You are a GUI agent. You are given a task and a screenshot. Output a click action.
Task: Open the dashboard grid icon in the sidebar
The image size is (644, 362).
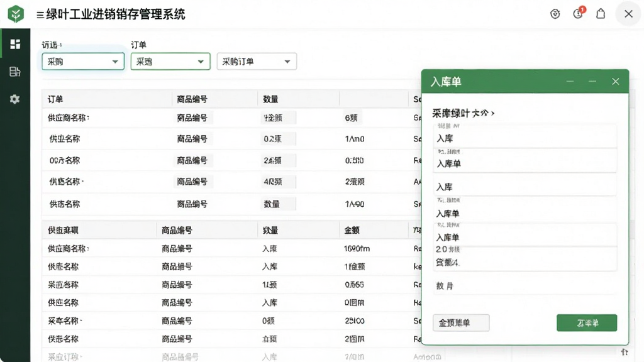coord(15,44)
